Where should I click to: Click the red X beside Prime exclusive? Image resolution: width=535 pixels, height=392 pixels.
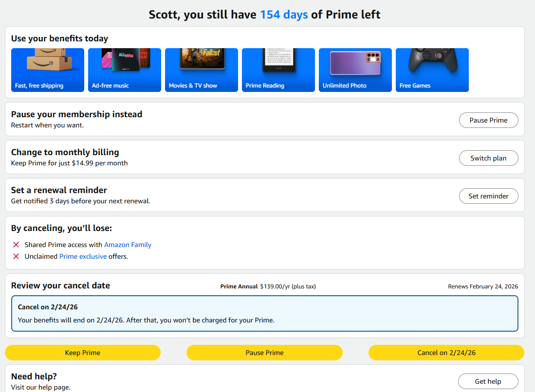click(16, 256)
